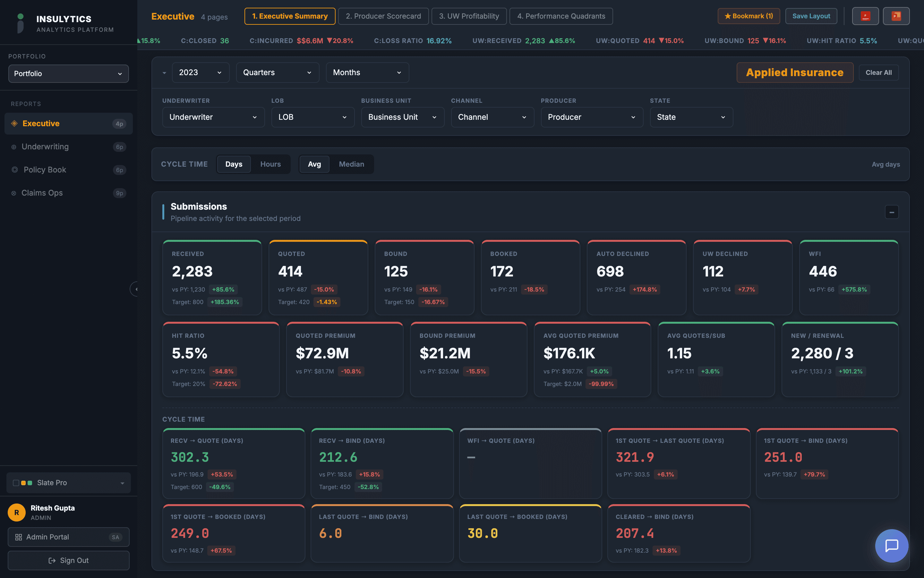Image resolution: width=924 pixels, height=578 pixels.
Task: Open the Policy Book report in sidebar
Action: [68, 170]
